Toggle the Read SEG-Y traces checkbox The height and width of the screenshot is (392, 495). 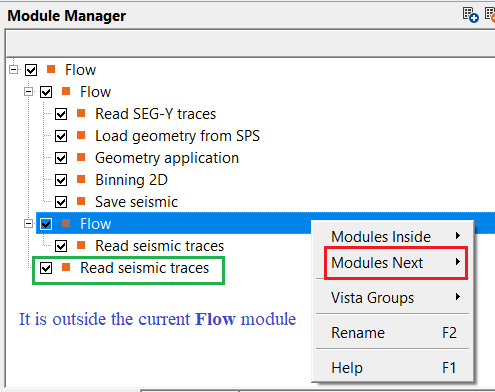[61, 114]
